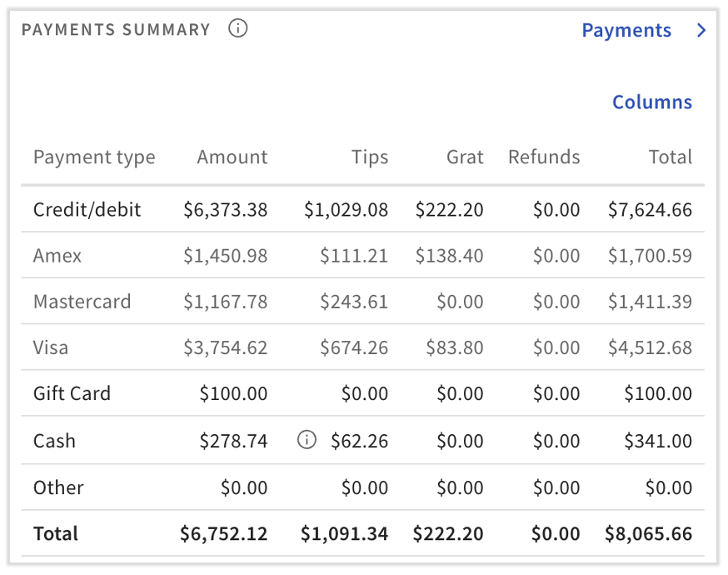Screen dimensions: 728x575
Task: Click the Credit/debit total $7,624.66
Action: coord(650,210)
